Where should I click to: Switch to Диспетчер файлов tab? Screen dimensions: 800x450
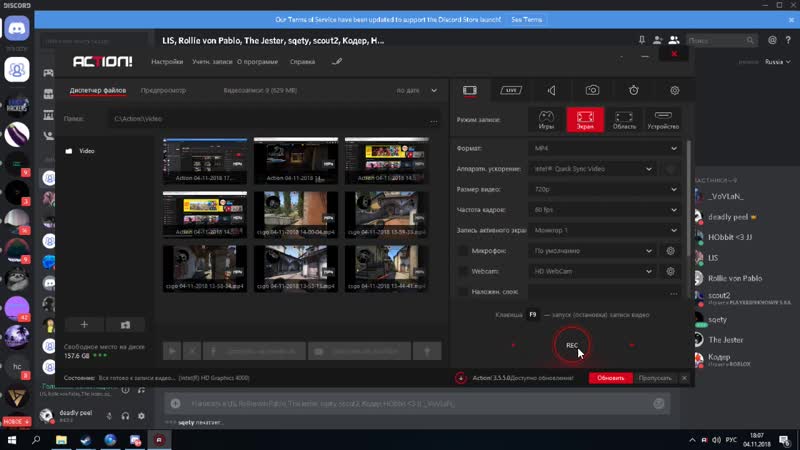point(98,90)
